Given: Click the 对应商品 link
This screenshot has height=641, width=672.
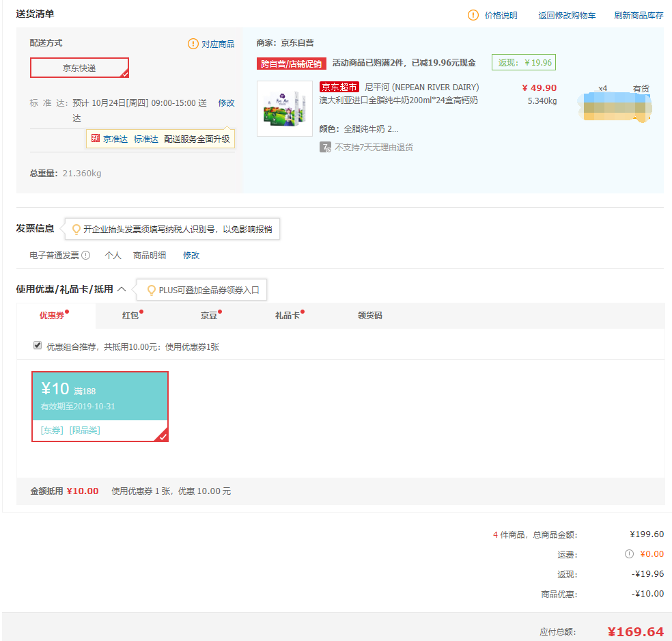Looking at the screenshot, I should (218, 44).
